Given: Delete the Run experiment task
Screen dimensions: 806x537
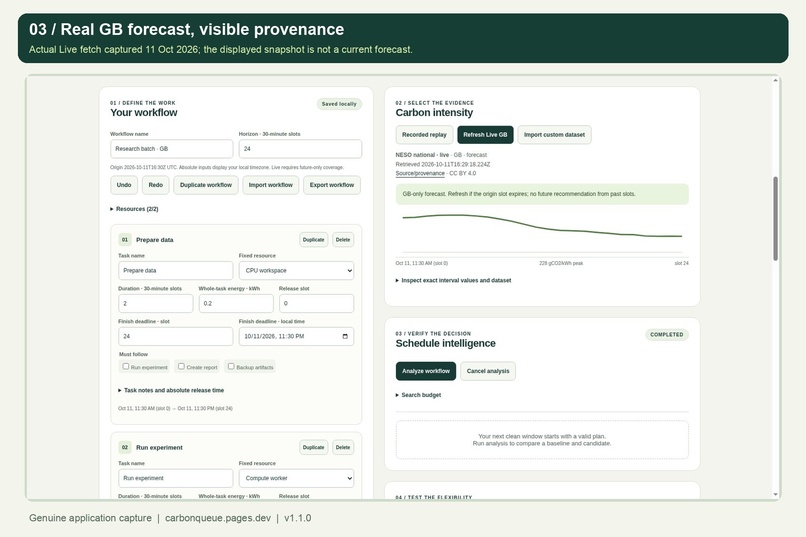Looking at the screenshot, I should [x=343, y=447].
